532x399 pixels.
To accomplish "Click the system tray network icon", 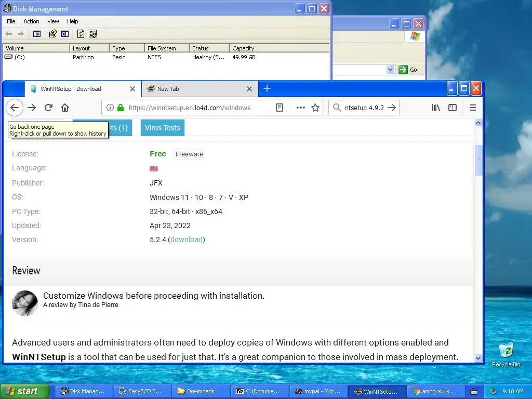I will tap(493, 391).
